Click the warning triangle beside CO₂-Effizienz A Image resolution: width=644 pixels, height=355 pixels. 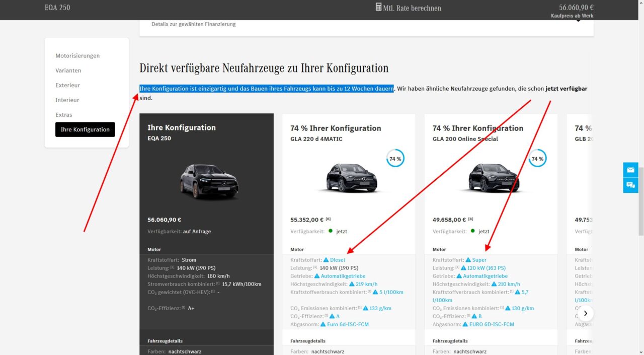[332, 316]
